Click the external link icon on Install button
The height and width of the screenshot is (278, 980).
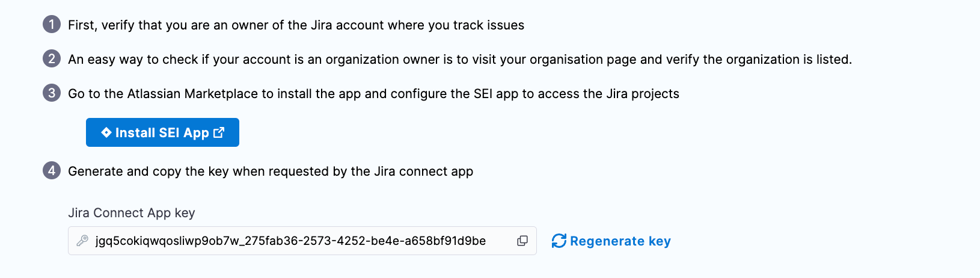(219, 132)
